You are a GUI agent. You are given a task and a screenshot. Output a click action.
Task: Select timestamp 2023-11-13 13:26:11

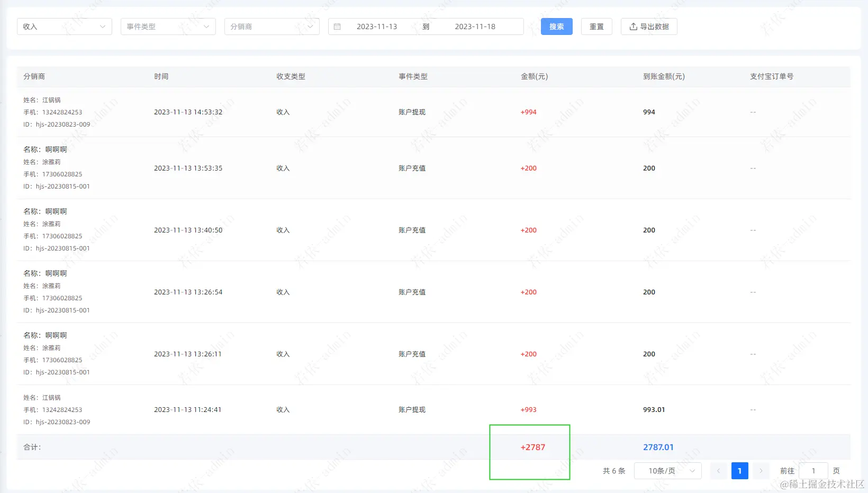pos(188,354)
